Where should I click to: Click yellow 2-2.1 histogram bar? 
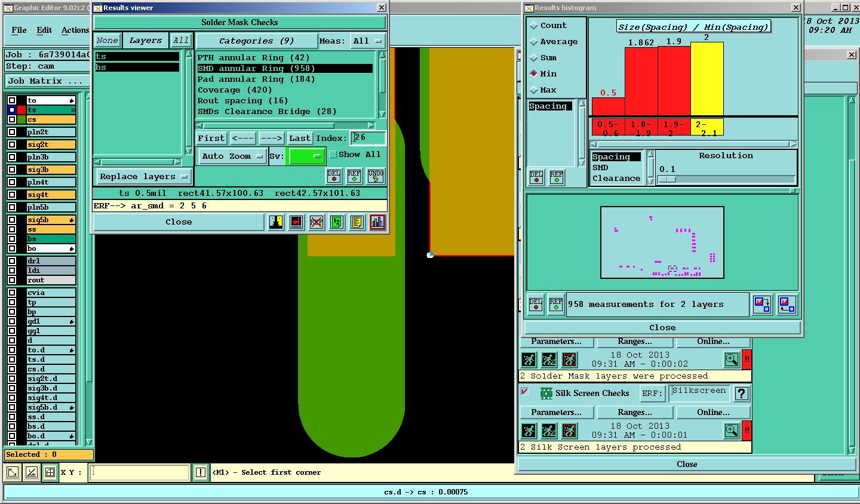tap(707, 79)
